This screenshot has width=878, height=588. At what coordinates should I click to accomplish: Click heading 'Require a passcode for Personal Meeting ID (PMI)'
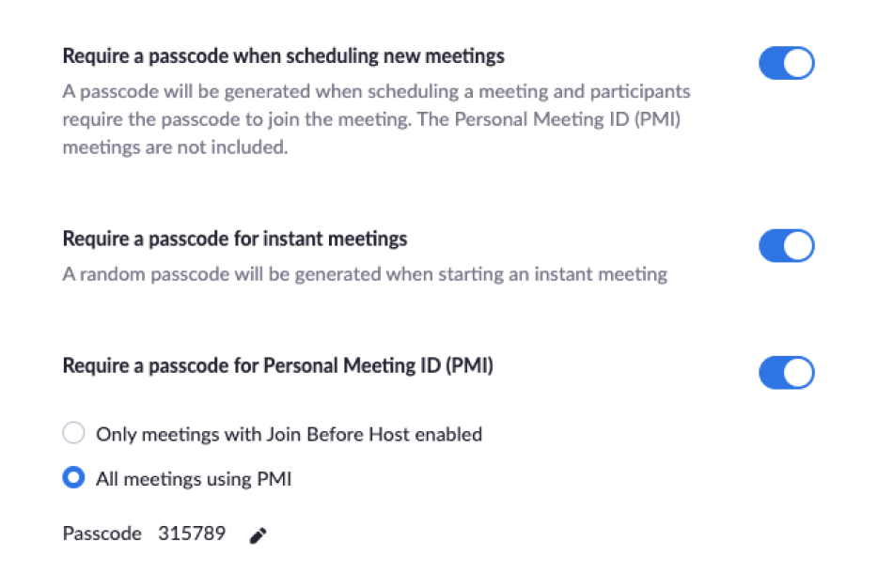(277, 366)
